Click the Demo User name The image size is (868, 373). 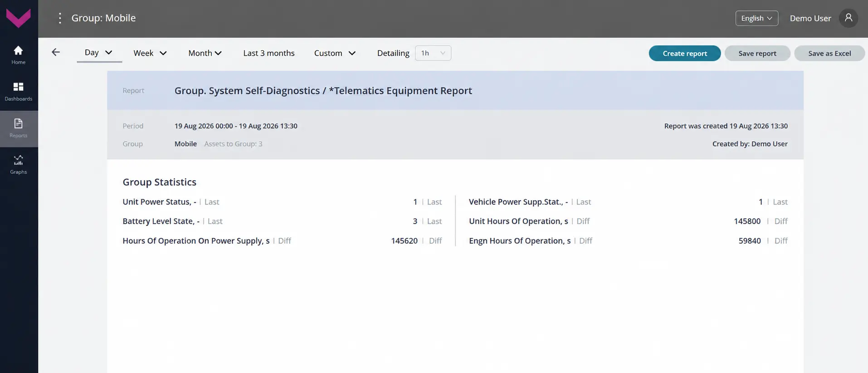[810, 18]
